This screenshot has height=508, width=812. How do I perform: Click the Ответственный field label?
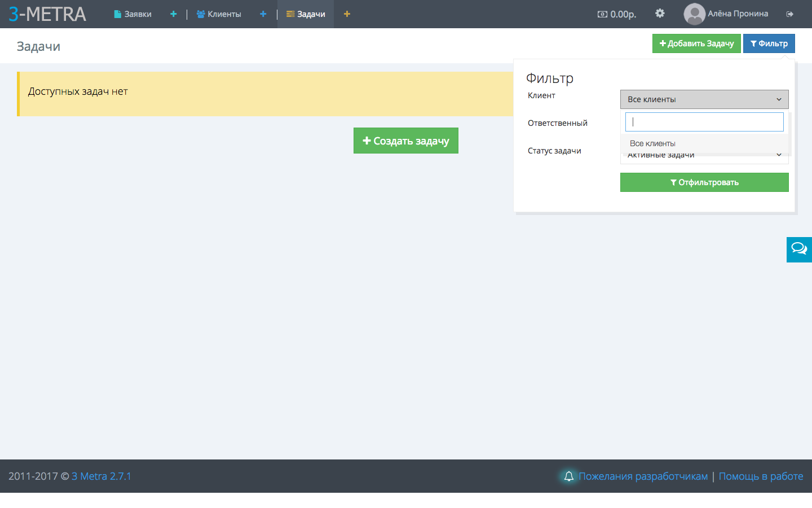[558, 123]
